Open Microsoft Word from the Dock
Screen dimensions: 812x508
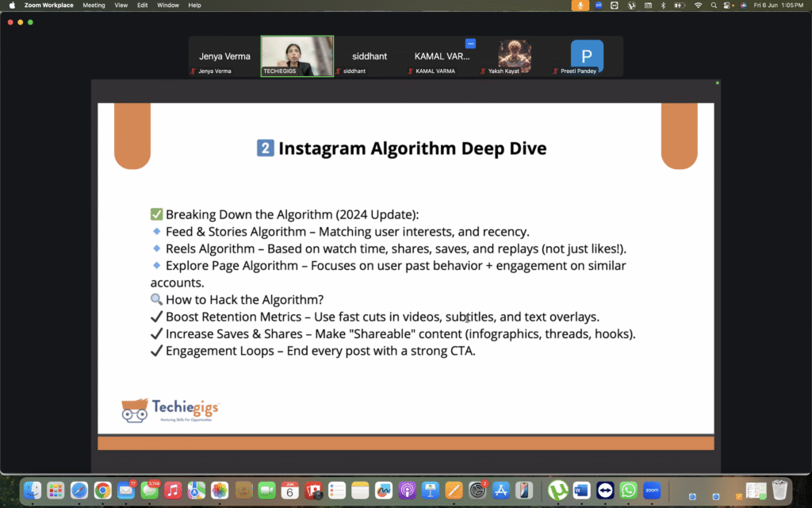click(x=581, y=491)
